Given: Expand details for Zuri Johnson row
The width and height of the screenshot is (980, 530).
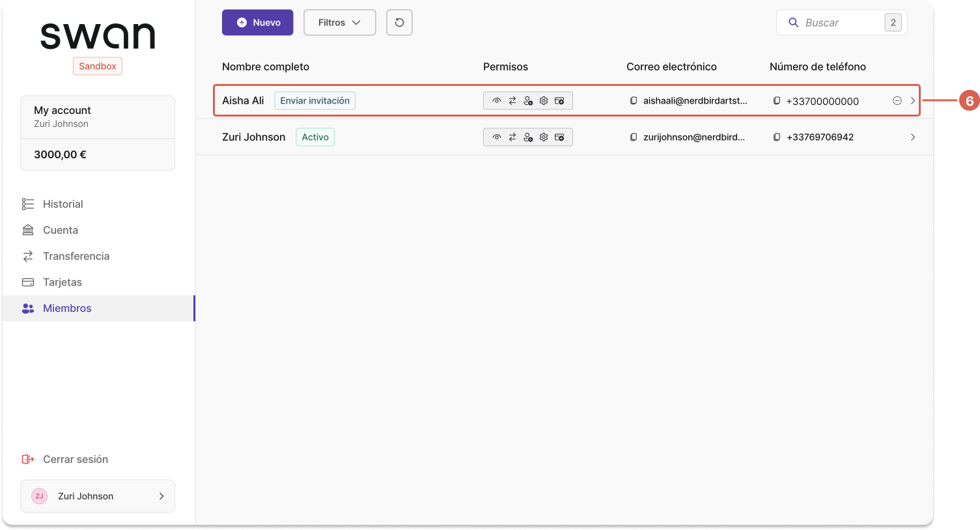Looking at the screenshot, I should click(912, 137).
